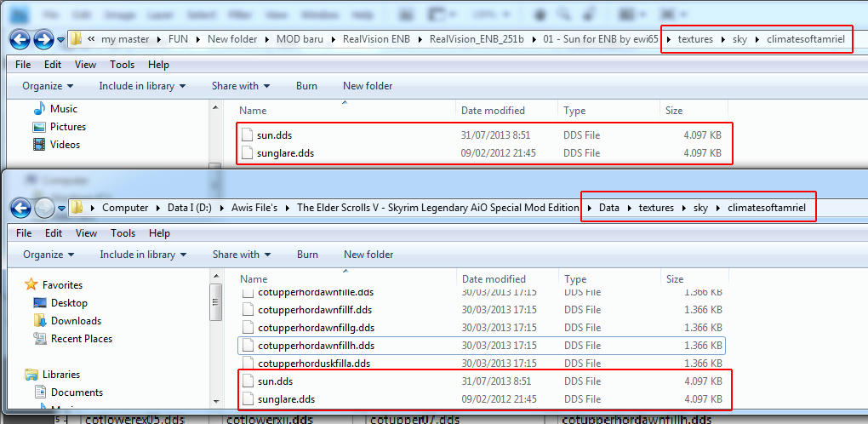Viewport: 868px width, 424px height.
Task: Select sunglare.dds file in the top window
Action: click(x=285, y=153)
